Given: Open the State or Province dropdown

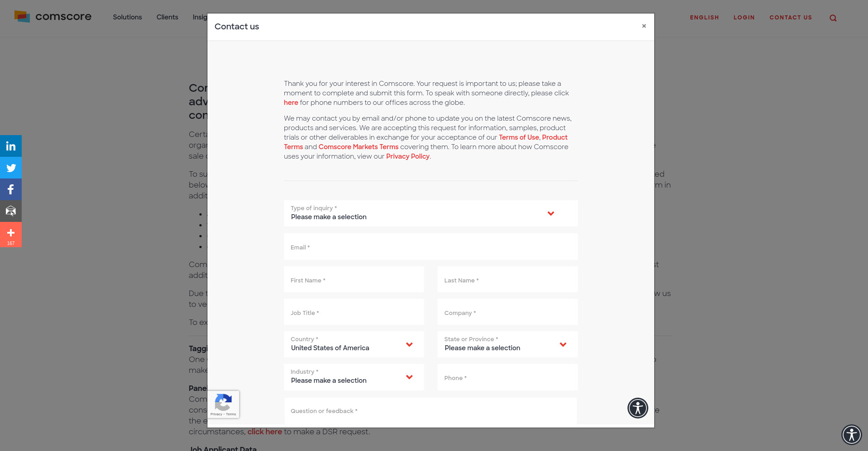Looking at the screenshot, I should [x=507, y=344].
